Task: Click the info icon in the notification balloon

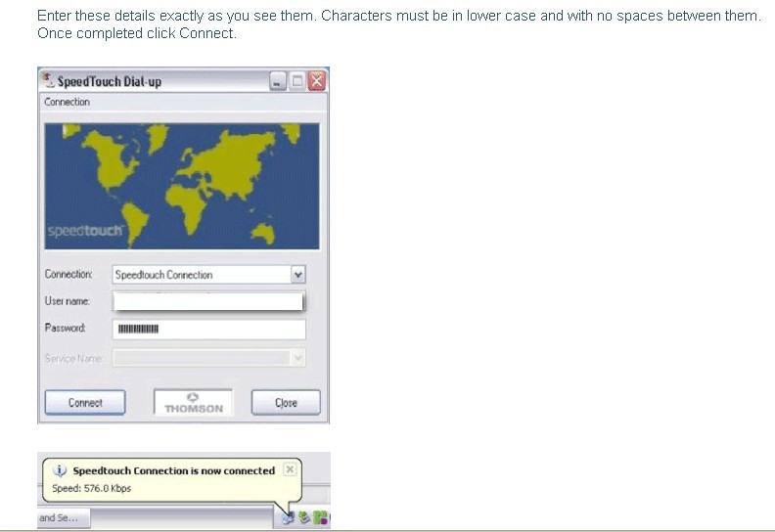Action: point(60,470)
